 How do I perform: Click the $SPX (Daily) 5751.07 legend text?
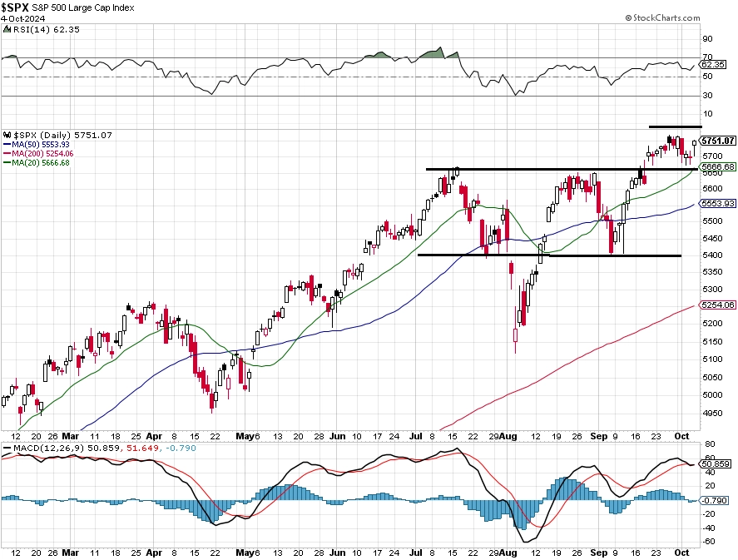pyautogui.click(x=62, y=135)
